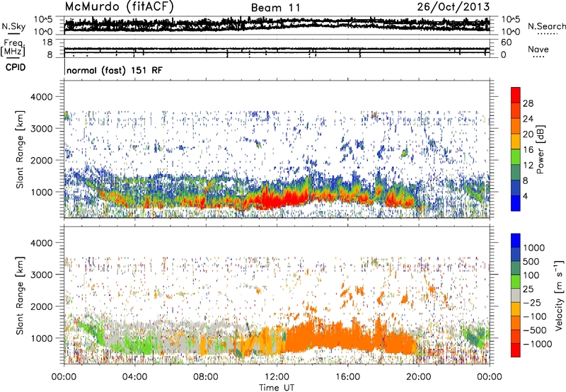Select the '-25' Velocity colorbar label
The image size is (566, 392).
(532, 303)
